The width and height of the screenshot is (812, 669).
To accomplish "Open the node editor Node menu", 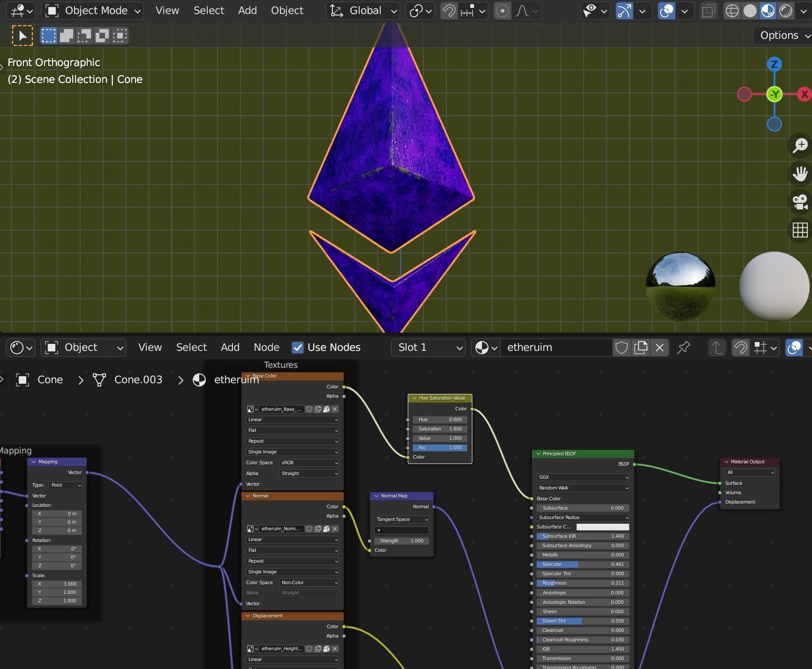I will click(x=266, y=348).
